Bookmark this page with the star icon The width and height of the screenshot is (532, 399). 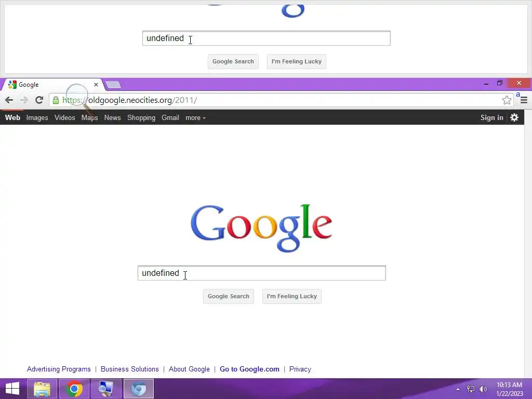[x=507, y=100]
